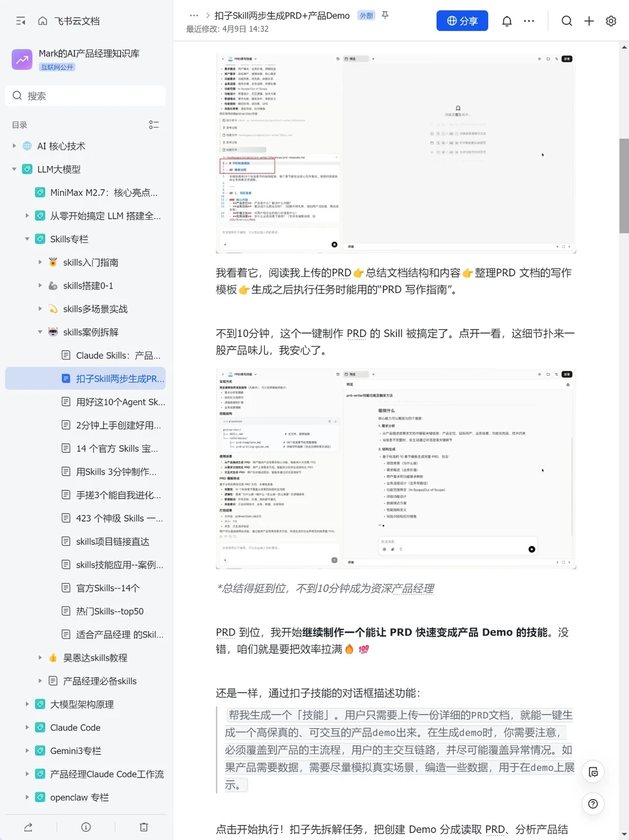Screen dimensions: 629x840
Task: Select the highlighted 扣子Skill两步生成PR... item
Action: 86,378
